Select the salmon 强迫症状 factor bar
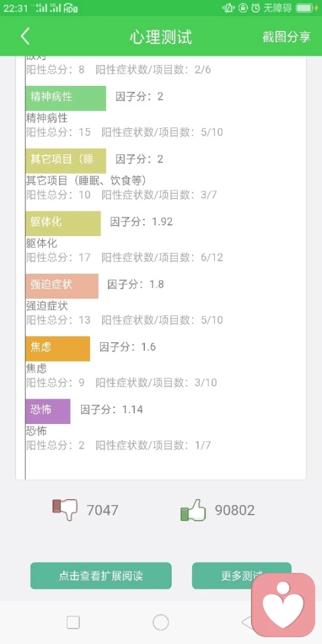Image resolution: width=322 pixels, height=644 pixels. pyautogui.click(x=62, y=286)
